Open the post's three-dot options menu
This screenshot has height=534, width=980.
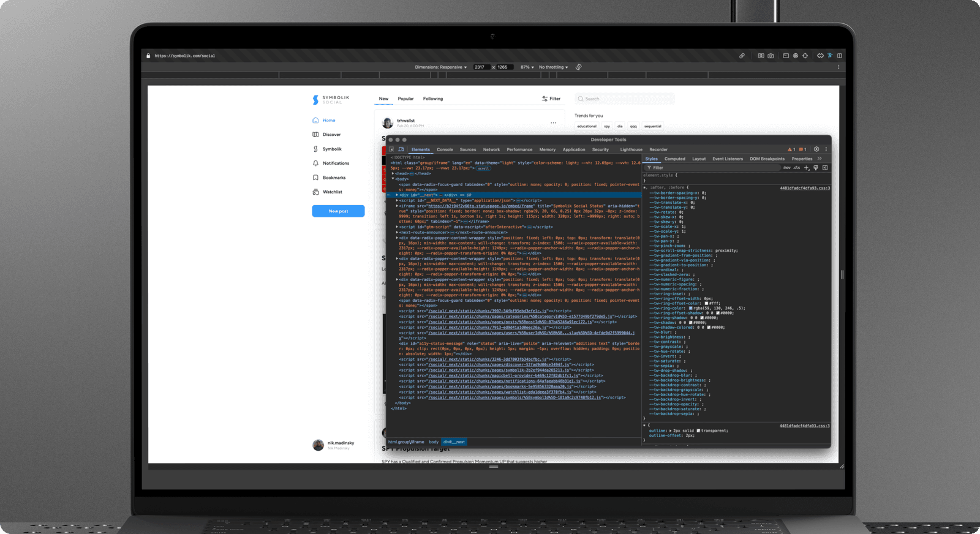[553, 123]
